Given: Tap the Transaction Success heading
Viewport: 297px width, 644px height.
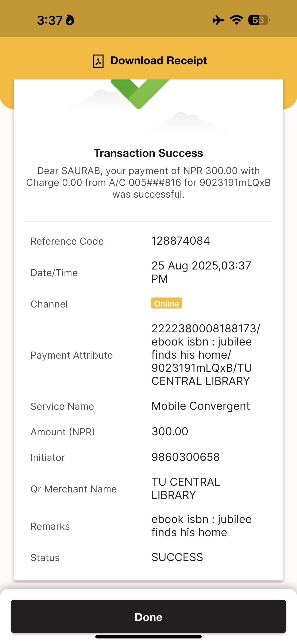Looking at the screenshot, I should 148,153.
